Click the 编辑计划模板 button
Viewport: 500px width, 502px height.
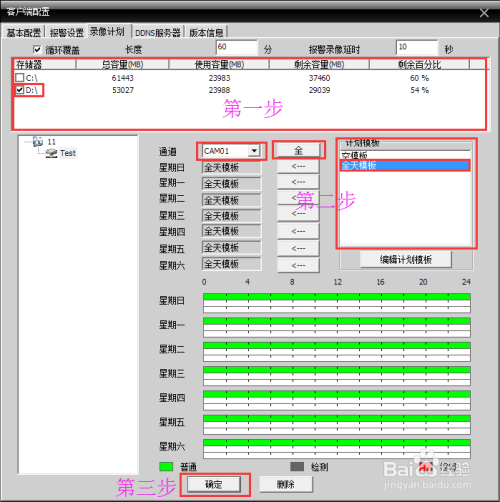(x=406, y=260)
